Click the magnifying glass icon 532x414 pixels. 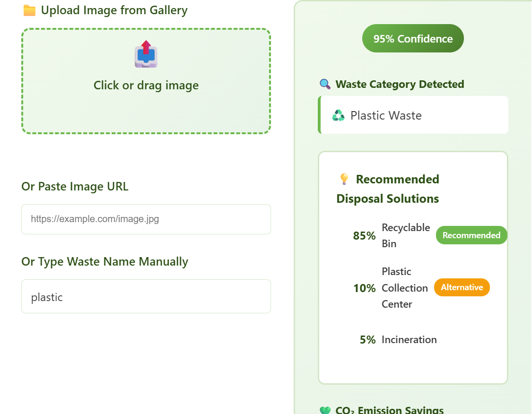[325, 85]
